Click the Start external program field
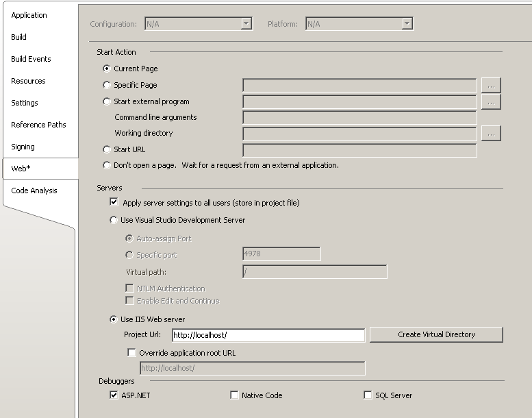The height and width of the screenshot is (418, 532). tap(359, 102)
